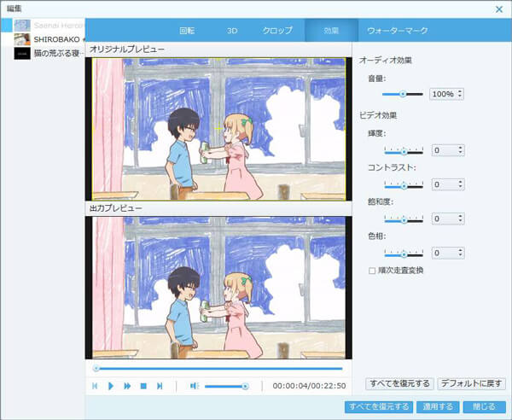
Task: Click the blue すべてを復元する button
Action: point(379,407)
